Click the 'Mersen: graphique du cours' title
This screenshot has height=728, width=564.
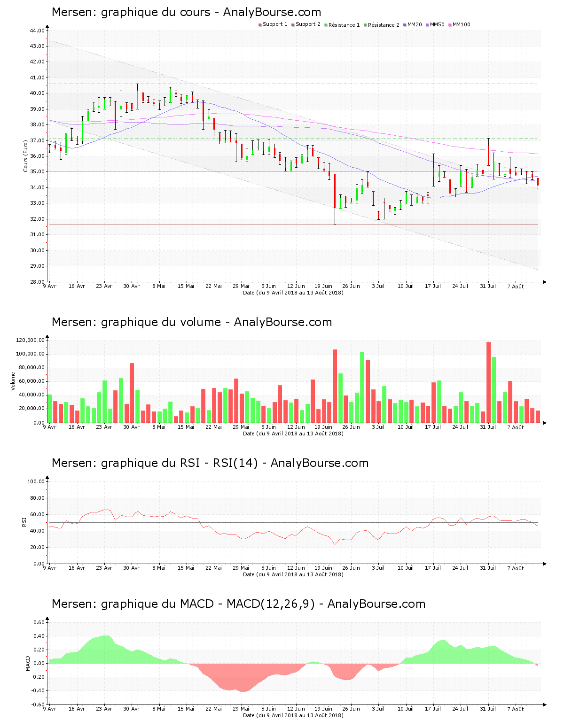(x=131, y=12)
